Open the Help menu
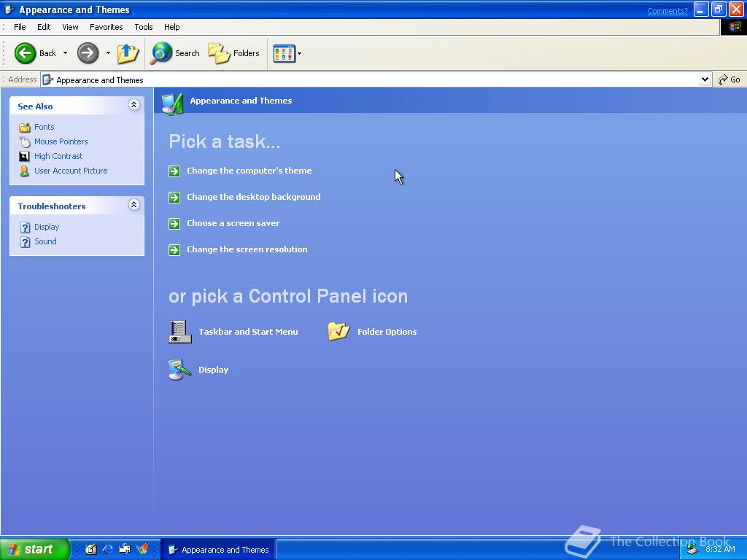 172,27
